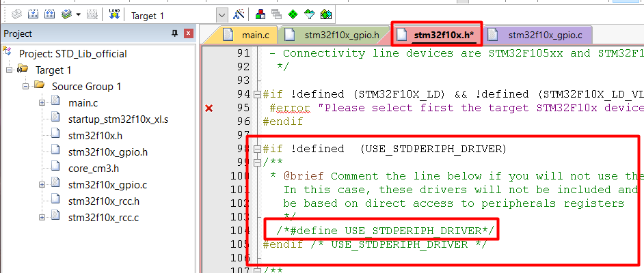Collapse the #if code fold at line 94

point(258,95)
